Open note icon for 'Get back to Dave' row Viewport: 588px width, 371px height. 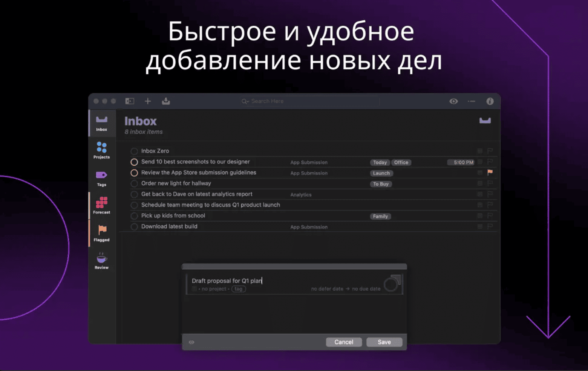tap(480, 194)
